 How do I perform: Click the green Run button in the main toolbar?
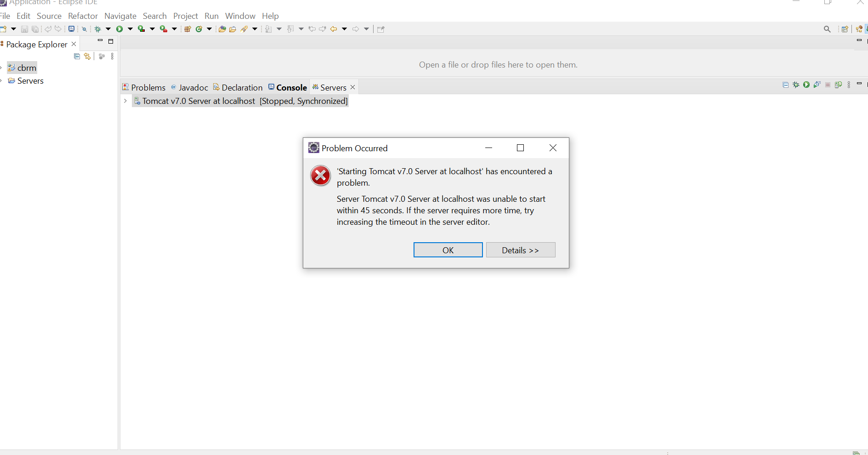[x=119, y=29]
